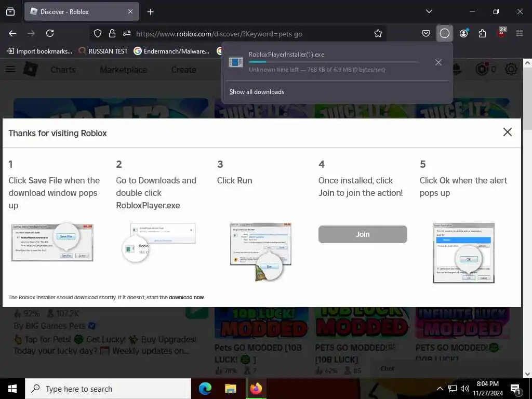Click the RobloxPlayer.exe downloads step thumbnail
Viewport: 532px width, 399px height.
click(x=159, y=242)
